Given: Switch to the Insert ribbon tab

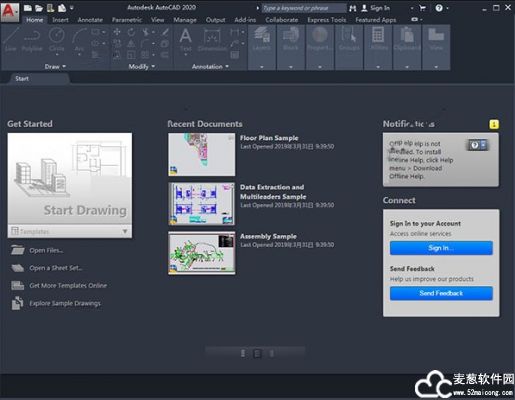Looking at the screenshot, I should (60, 20).
